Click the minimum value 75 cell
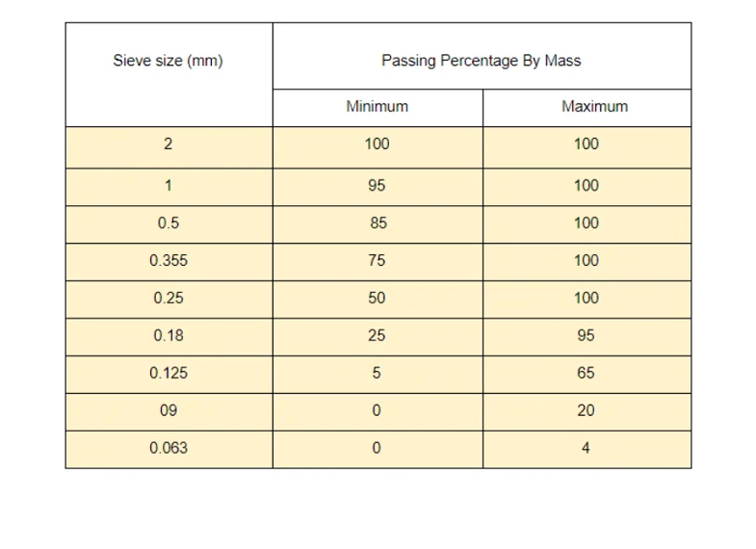756x549 pixels. tap(378, 262)
